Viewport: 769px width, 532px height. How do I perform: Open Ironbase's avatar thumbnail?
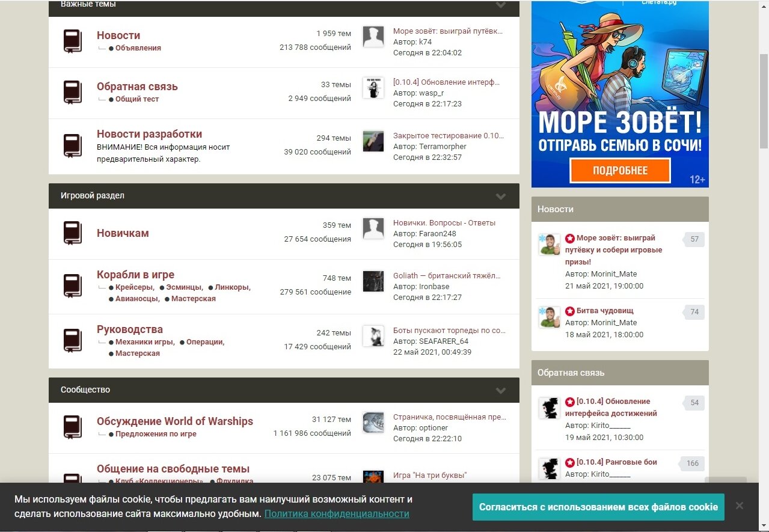coord(373,281)
